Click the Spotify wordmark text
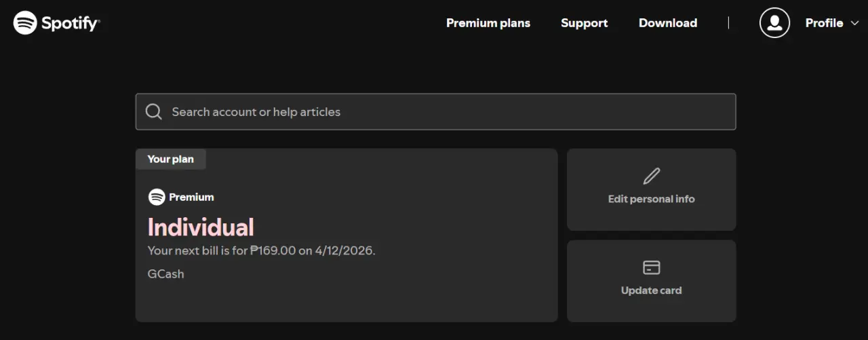Screen dimensions: 868x340 pyautogui.click(x=71, y=23)
